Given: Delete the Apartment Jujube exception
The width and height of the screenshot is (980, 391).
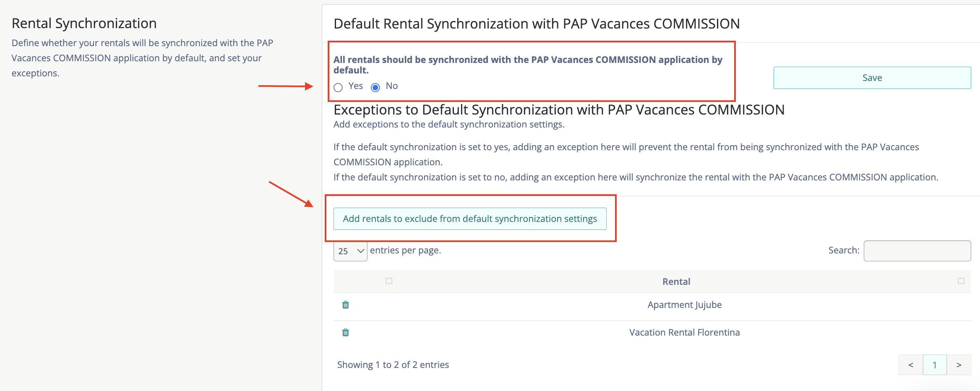Looking at the screenshot, I should coord(346,305).
